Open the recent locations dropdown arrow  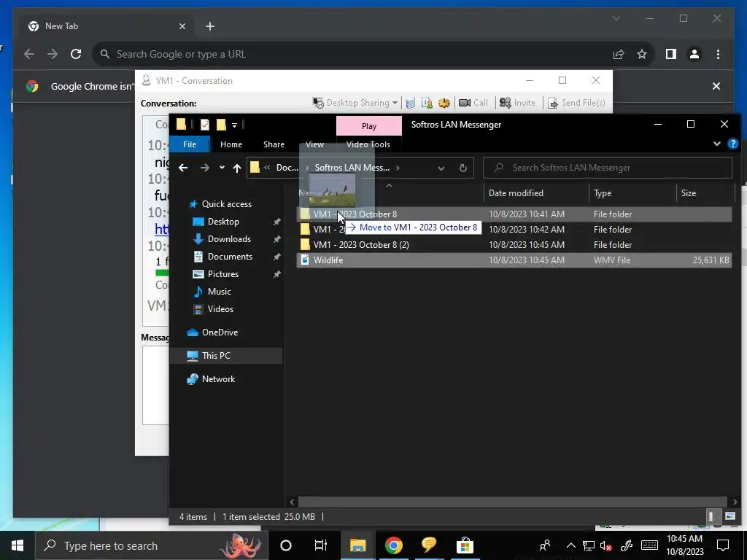tap(222, 168)
